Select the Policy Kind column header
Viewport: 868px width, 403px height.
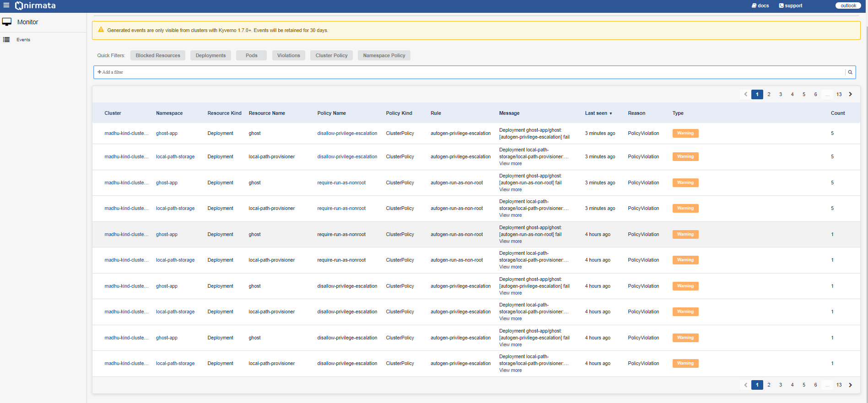pos(399,113)
